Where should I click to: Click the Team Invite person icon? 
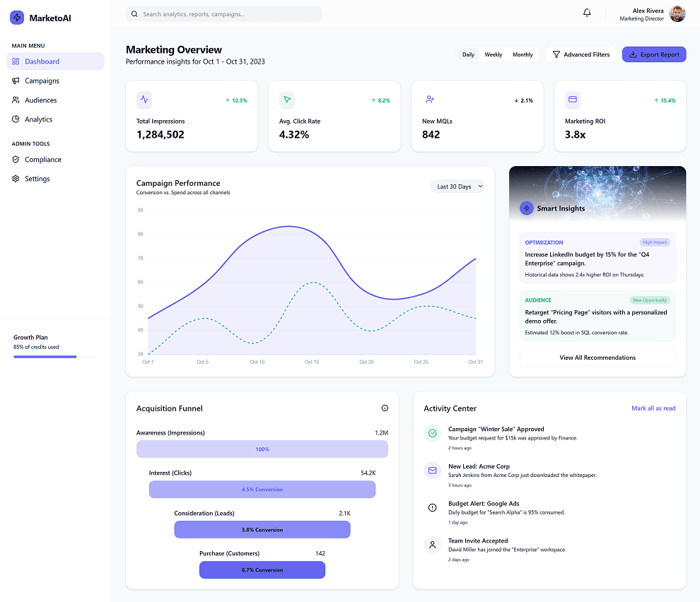point(432,545)
